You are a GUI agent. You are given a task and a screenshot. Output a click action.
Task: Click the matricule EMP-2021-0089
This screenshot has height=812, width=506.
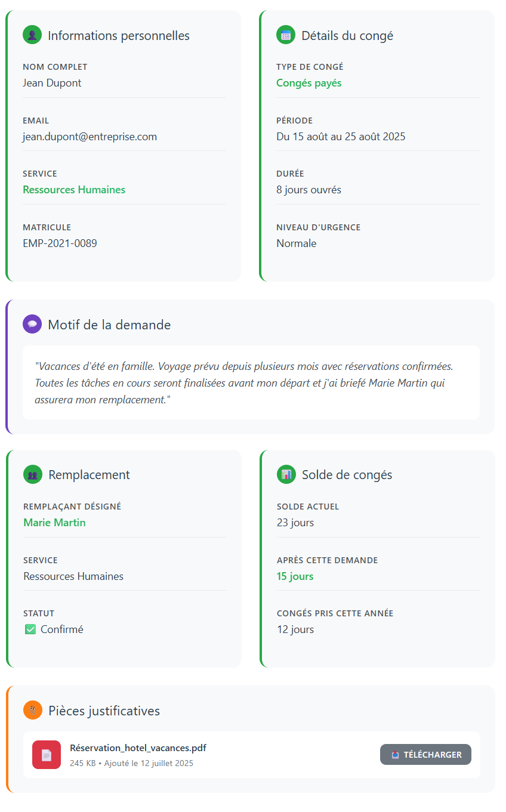(60, 243)
